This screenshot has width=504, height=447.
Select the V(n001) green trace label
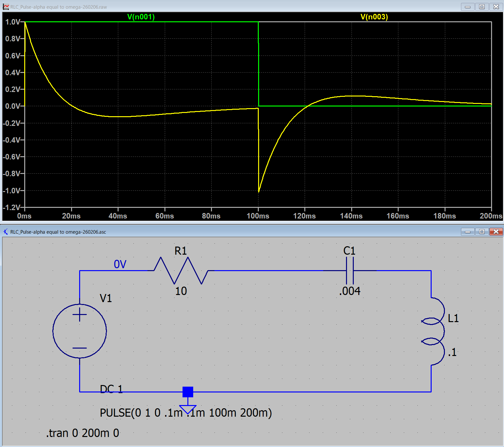click(141, 17)
